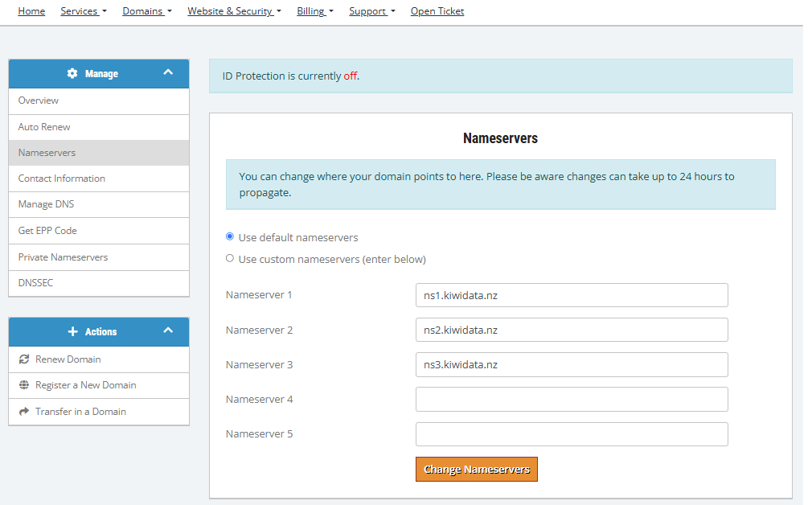Click the gear icon in Manage header
Viewport: 812px width, 505px height.
72,74
